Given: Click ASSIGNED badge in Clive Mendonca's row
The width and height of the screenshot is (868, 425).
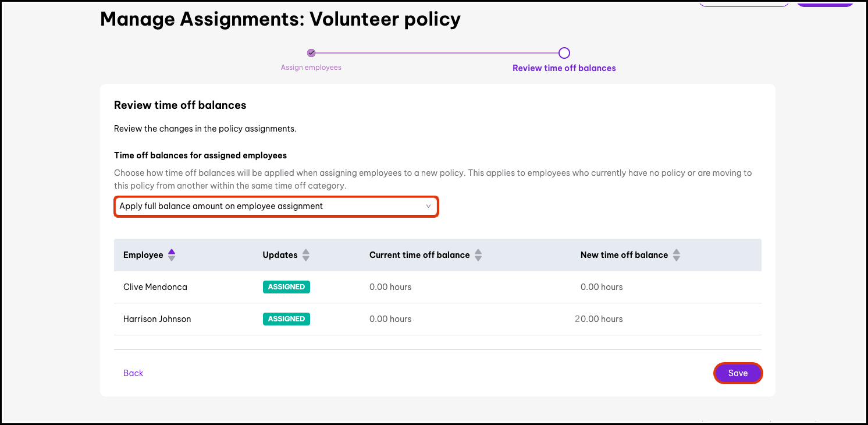Looking at the screenshot, I should [286, 287].
